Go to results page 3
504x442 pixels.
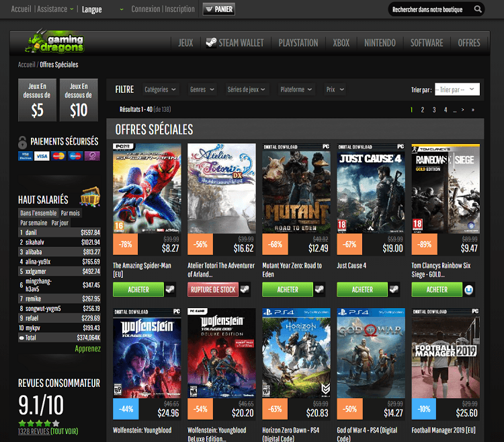tap(434, 110)
